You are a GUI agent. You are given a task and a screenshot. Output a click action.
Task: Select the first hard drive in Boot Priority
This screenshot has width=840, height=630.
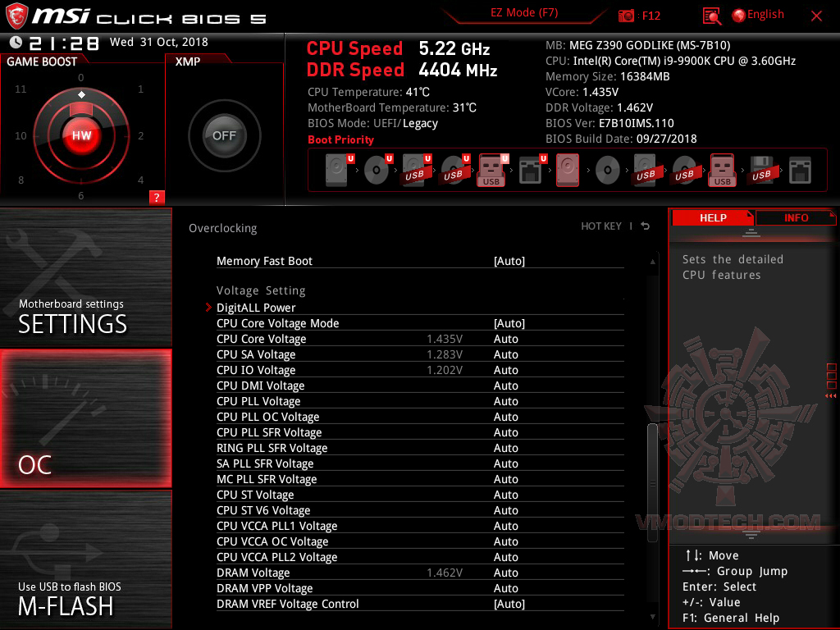point(336,170)
